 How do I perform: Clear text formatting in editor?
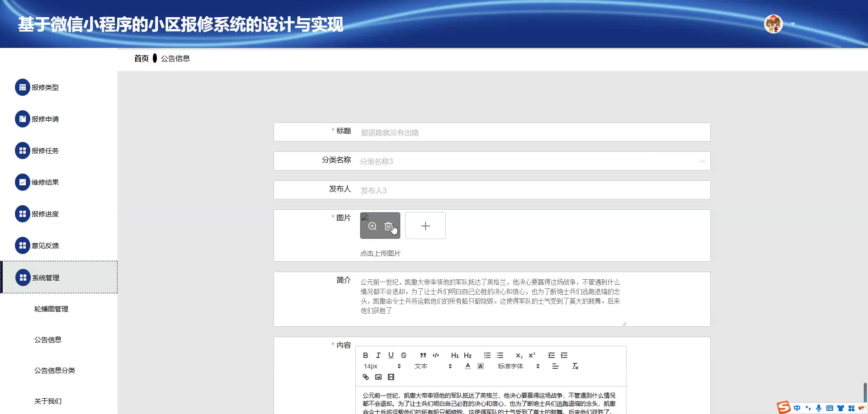[x=575, y=366]
